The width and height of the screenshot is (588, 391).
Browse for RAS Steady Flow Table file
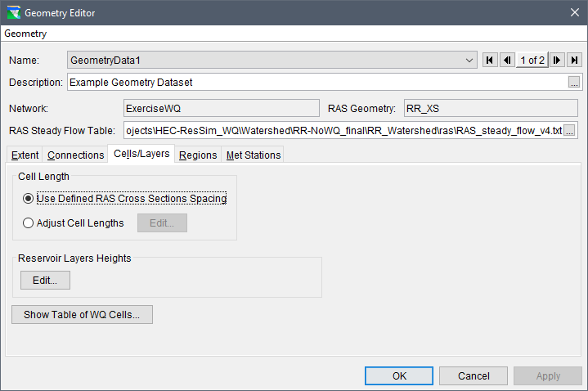(x=569, y=131)
